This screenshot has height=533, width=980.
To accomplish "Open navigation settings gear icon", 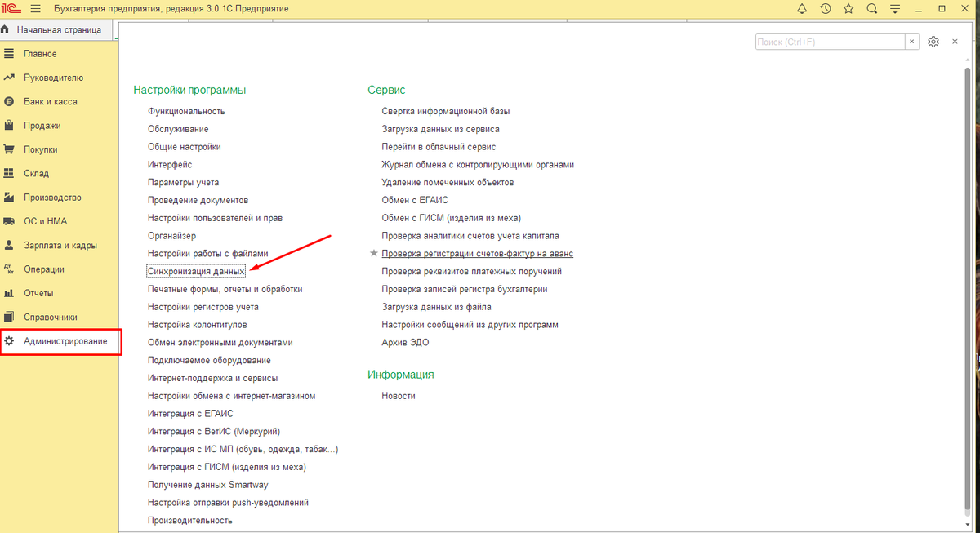I will tap(934, 42).
